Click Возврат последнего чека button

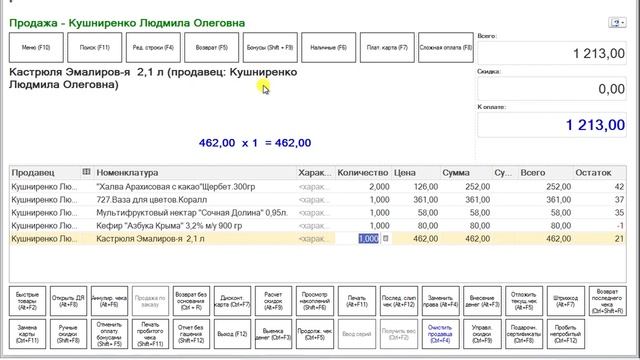tap(607, 301)
